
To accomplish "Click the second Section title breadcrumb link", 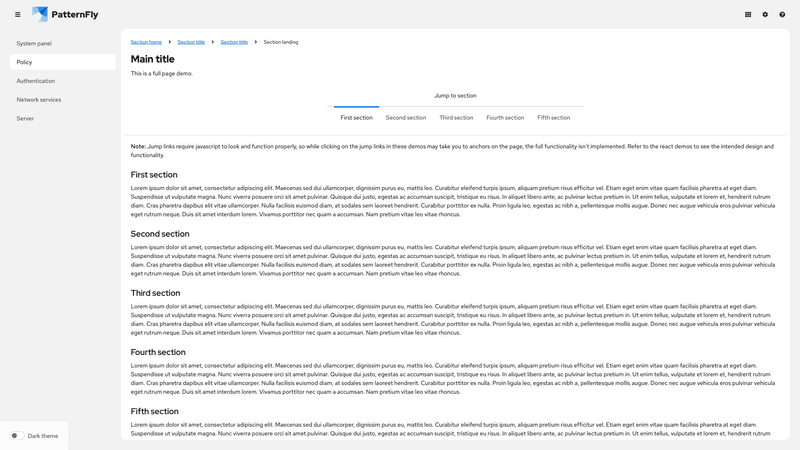I will (x=191, y=42).
